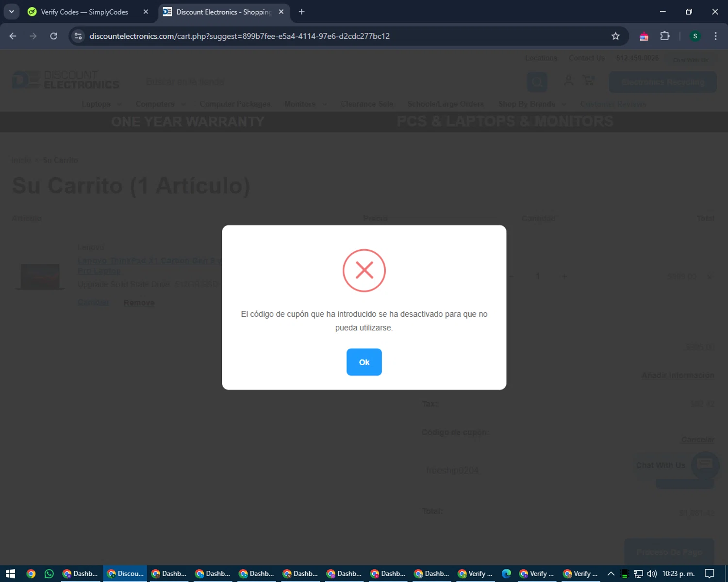Switch to Verify Codes — SimplyCodes tab
This screenshot has height=582, width=728.
coord(85,12)
